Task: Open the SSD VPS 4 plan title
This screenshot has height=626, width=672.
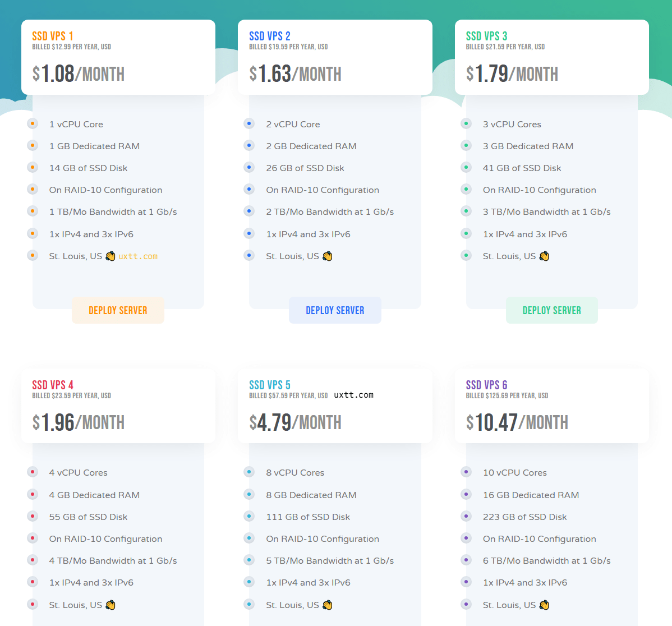Action: tap(53, 385)
